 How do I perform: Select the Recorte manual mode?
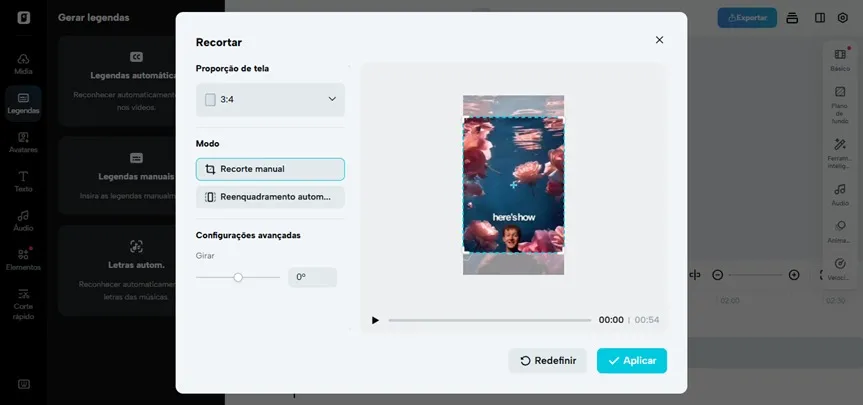[270, 169]
